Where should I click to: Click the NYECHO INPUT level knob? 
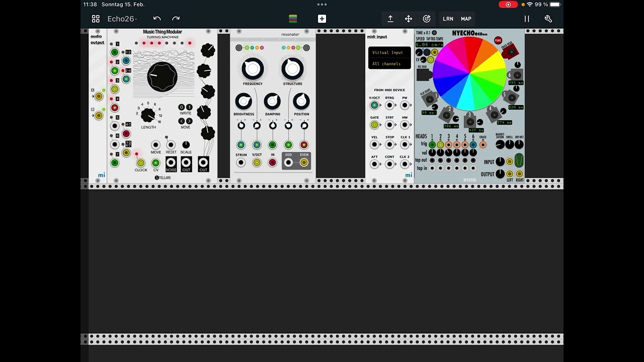tap(500, 162)
